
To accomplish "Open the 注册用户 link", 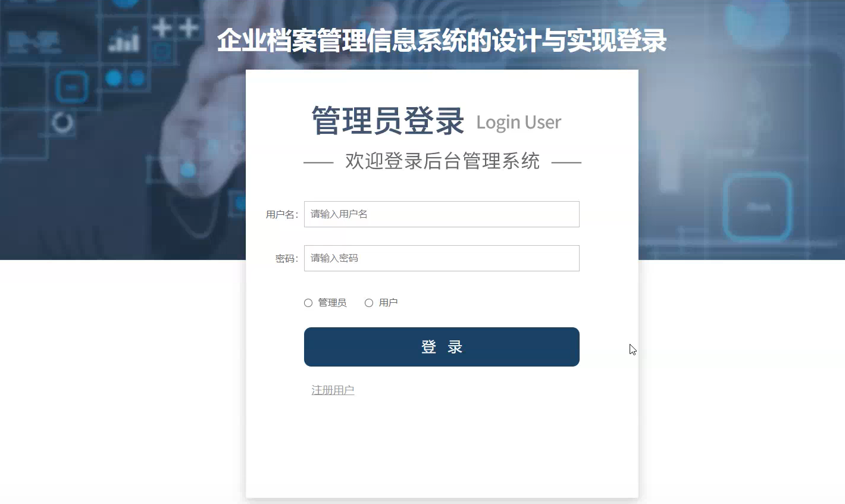I will [333, 390].
